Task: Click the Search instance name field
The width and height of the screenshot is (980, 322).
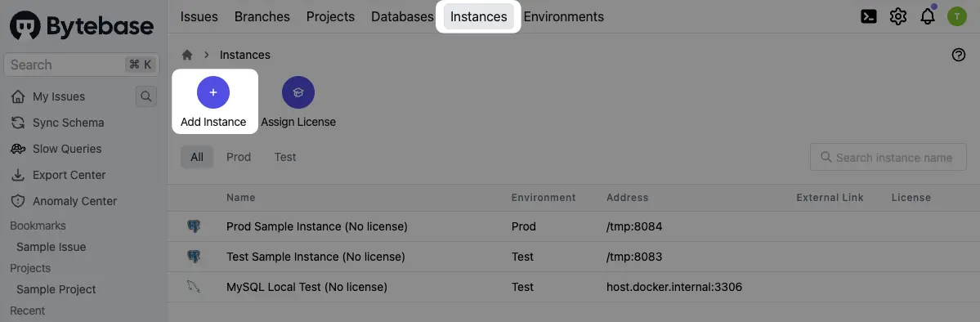Action: [x=888, y=158]
